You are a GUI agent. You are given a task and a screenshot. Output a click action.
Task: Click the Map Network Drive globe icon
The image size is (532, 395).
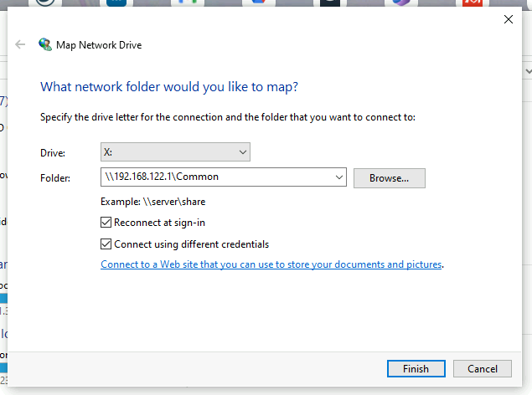45,45
